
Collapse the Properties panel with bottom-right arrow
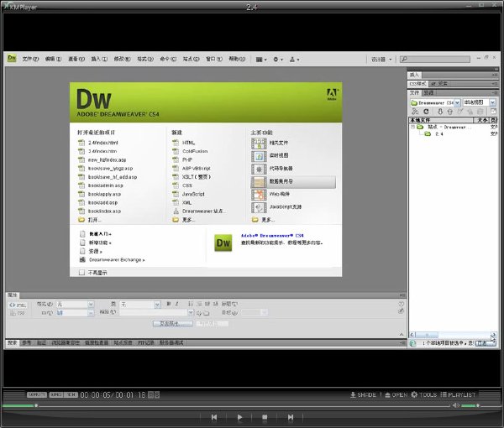tap(401, 334)
